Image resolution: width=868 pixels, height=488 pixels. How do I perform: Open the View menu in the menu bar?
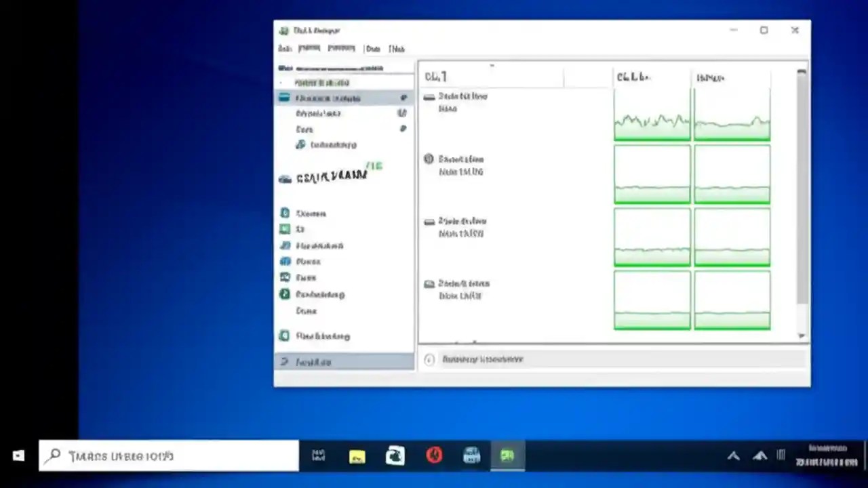[341, 48]
